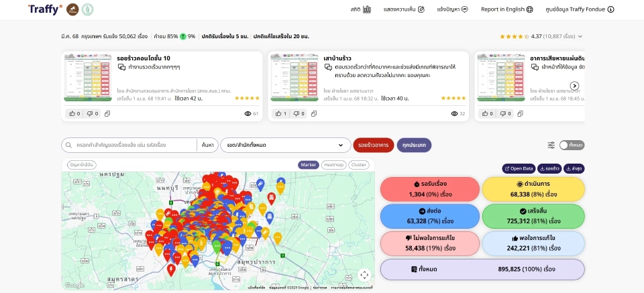The image size is (644, 293).
Task: Open filter settings sliders icon
Action: (551, 145)
